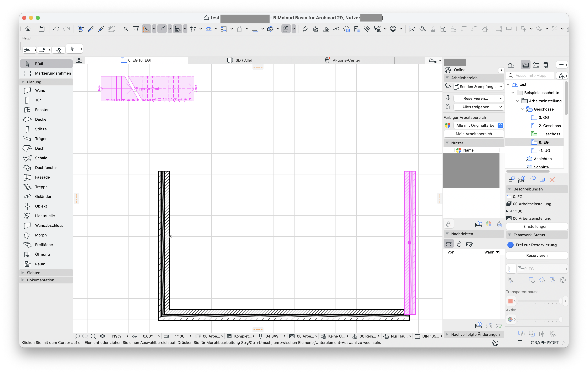Toggle the View Map button in navigator
The width and height of the screenshot is (588, 373).
click(x=525, y=65)
